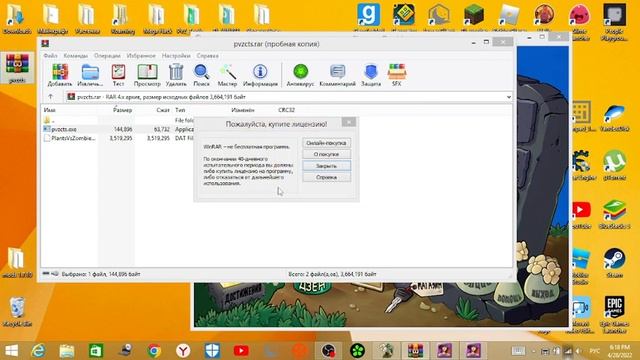Click the Извлечь (Extract) toolbar icon
640x360 pixels.
90,75
